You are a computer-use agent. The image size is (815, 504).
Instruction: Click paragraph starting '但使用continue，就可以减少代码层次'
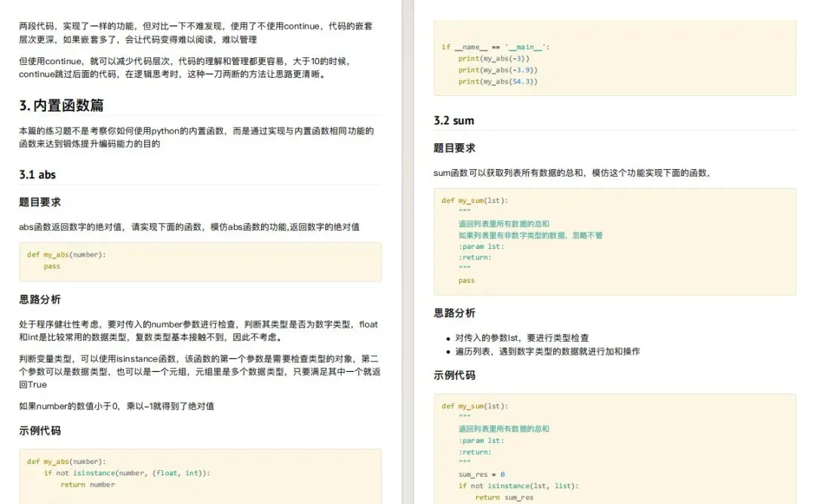point(185,68)
